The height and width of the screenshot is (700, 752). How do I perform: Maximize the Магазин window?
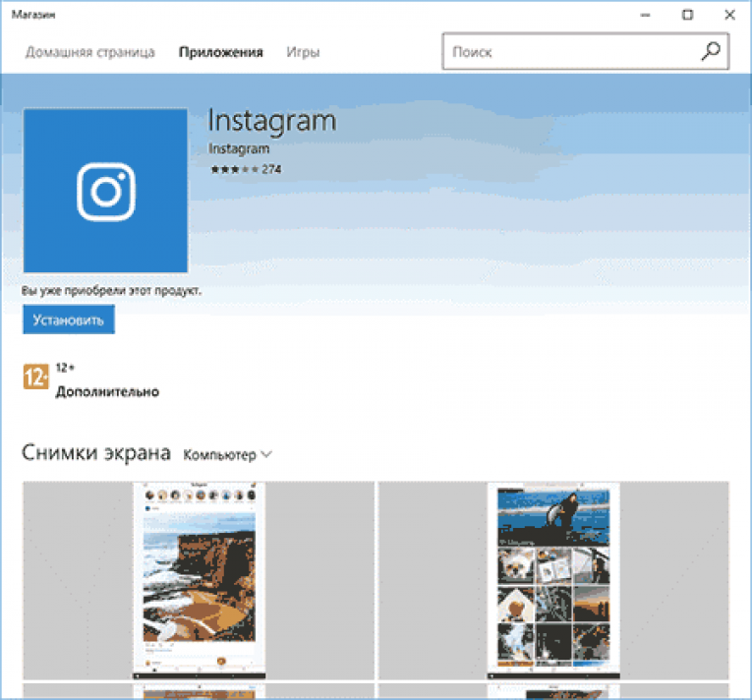[688, 15]
